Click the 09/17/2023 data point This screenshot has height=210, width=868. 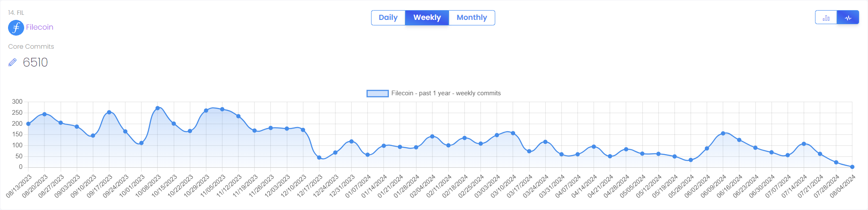point(109,112)
